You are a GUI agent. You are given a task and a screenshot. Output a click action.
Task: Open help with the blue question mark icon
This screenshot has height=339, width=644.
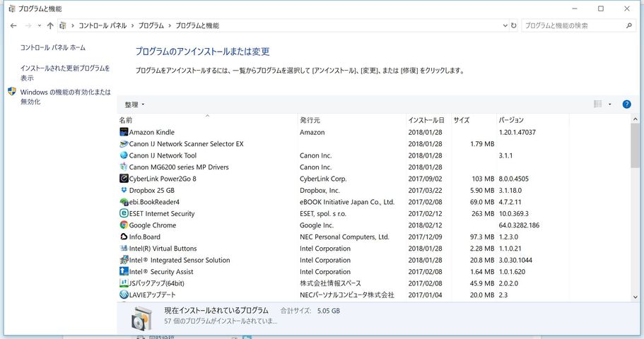626,105
